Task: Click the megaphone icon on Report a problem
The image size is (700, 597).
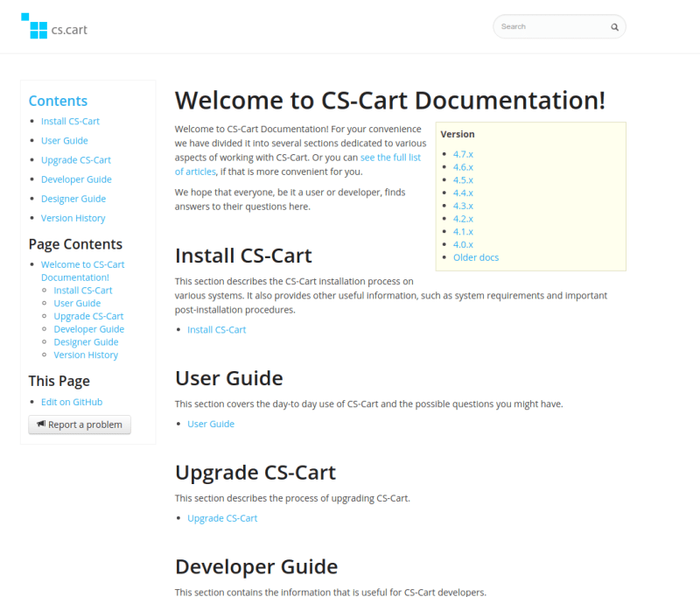Action: point(40,425)
